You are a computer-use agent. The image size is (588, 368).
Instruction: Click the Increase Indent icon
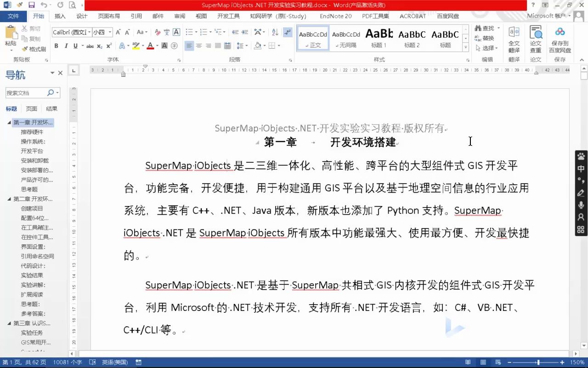244,32
